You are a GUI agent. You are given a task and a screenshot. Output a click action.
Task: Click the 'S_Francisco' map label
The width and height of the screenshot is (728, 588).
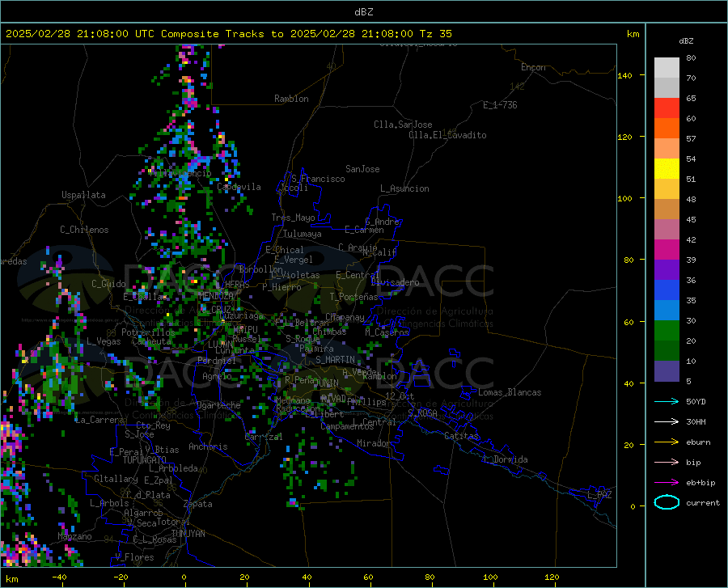click(x=318, y=179)
